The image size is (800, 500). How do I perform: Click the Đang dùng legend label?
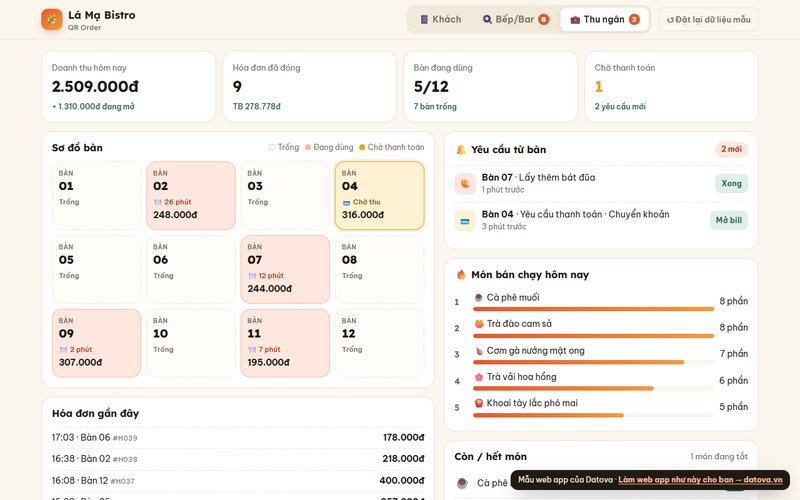coord(333,147)
